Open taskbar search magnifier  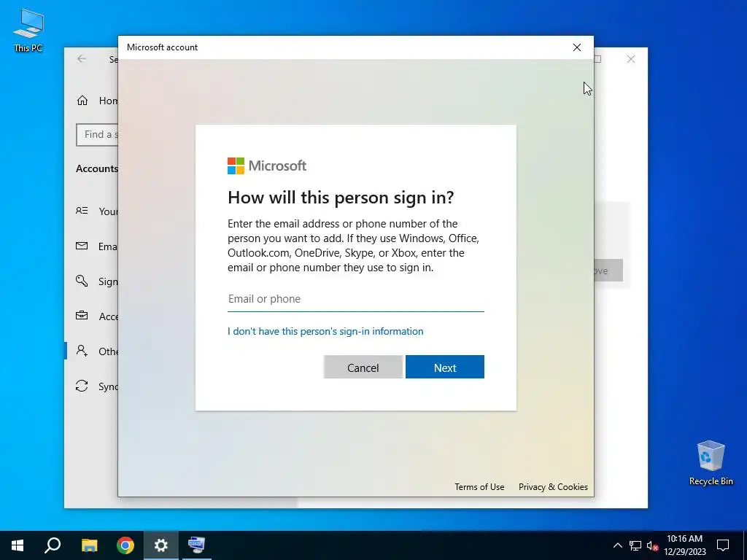coord(53,545)
